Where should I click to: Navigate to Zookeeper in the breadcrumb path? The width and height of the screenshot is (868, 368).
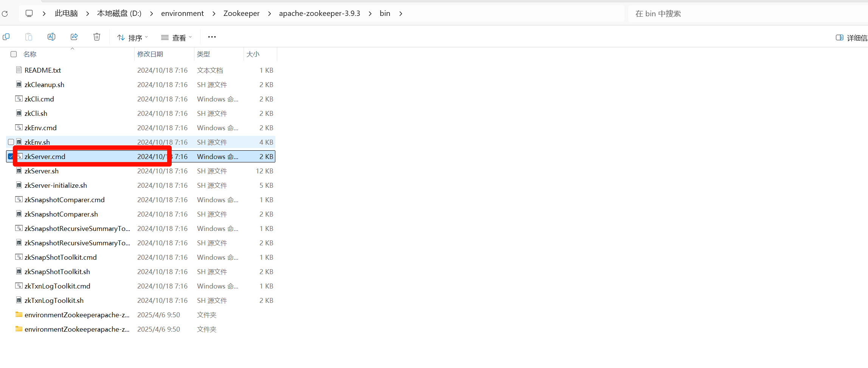[241, 14]
